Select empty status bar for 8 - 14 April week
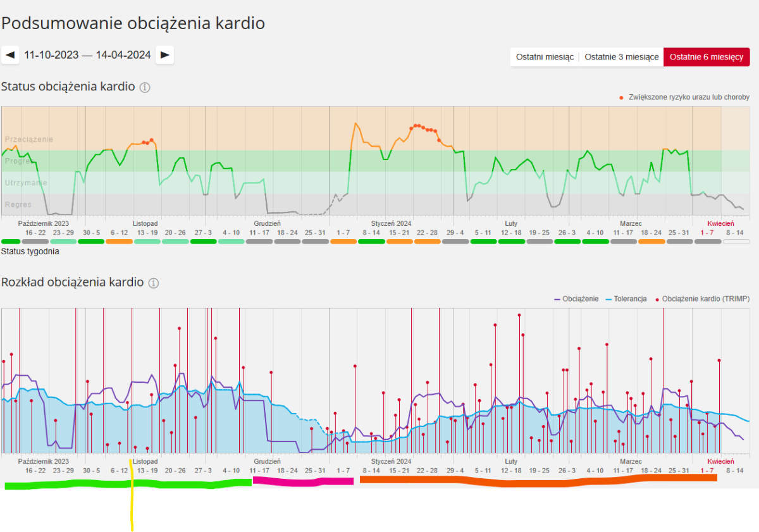The image size is (759, 532). (736, 242)
